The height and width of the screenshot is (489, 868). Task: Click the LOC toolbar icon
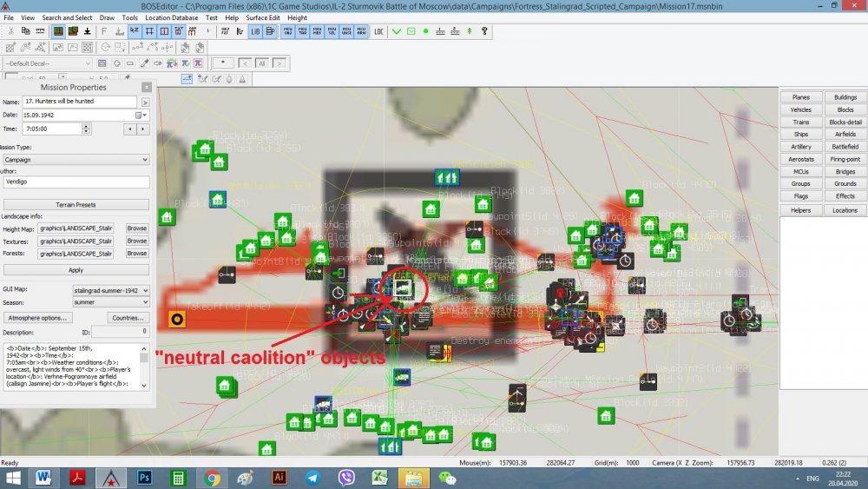pos(378,31)
